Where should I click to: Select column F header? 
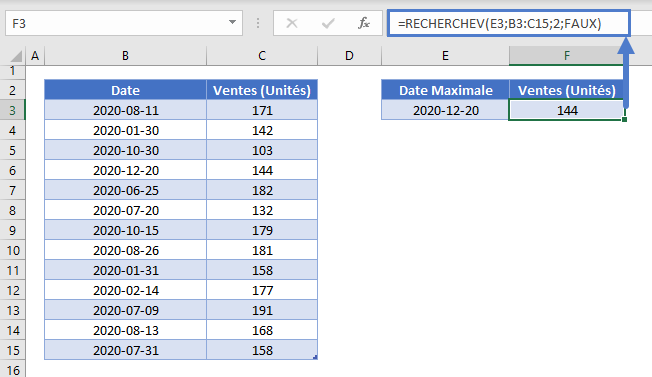pyautogui.click(x=566, y=56)
